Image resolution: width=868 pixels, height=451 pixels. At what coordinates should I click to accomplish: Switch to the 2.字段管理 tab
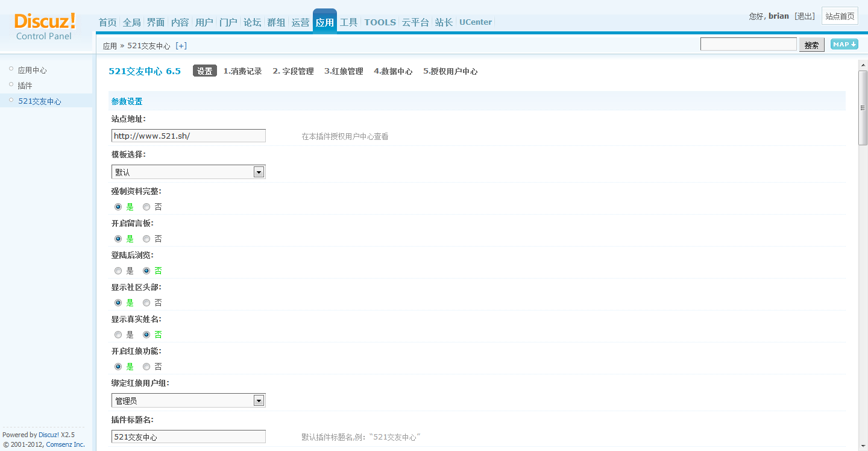click(293, 71)
